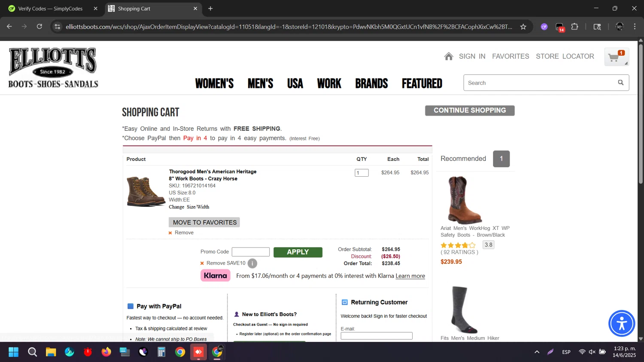Click the Klarna logo badge
644x362 pixels.
pyautogui.click(x=216, y=275)
